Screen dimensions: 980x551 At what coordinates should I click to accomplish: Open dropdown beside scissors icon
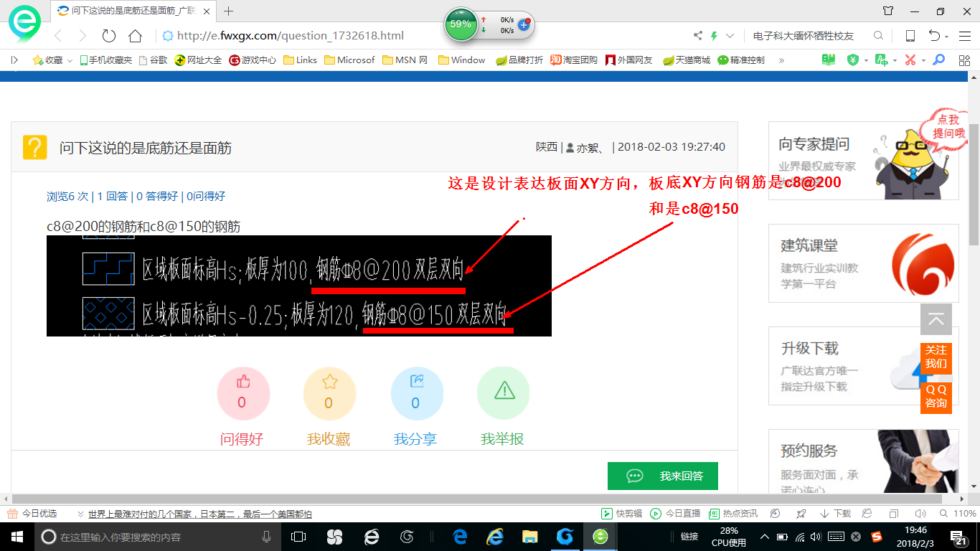click(923, 61)
